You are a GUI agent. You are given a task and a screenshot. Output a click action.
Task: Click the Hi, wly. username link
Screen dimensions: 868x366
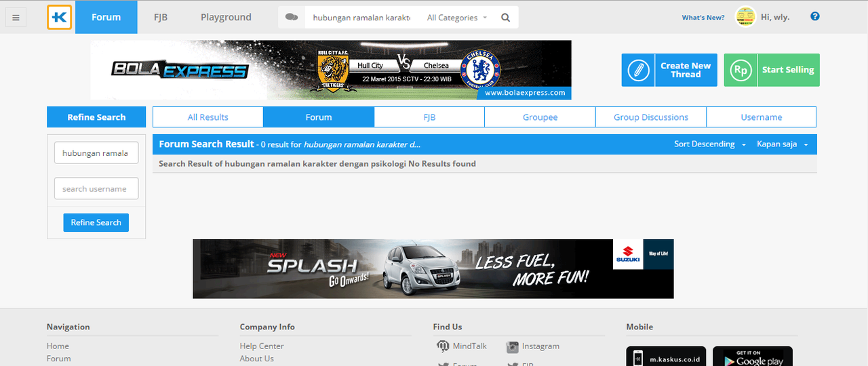[x=775, y=18]
